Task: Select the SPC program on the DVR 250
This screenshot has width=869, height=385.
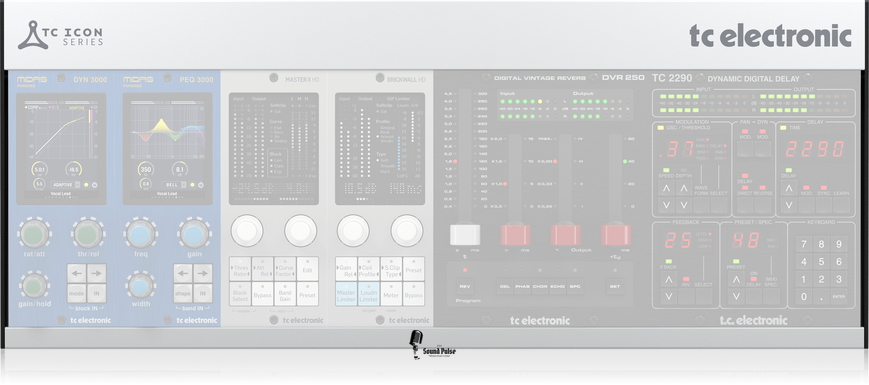Action: (575, 286)
